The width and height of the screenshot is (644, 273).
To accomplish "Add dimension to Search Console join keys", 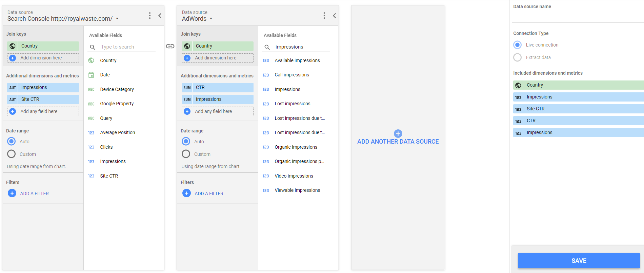I will pyautogui.click(x=43, y=58).
